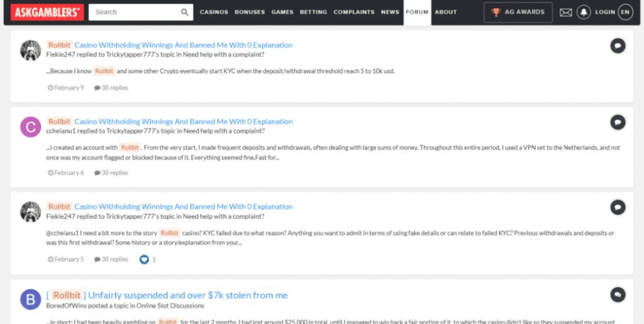Screen dimensions: 644x324
Task: Open the About menu item
Action: coord(445,12)
